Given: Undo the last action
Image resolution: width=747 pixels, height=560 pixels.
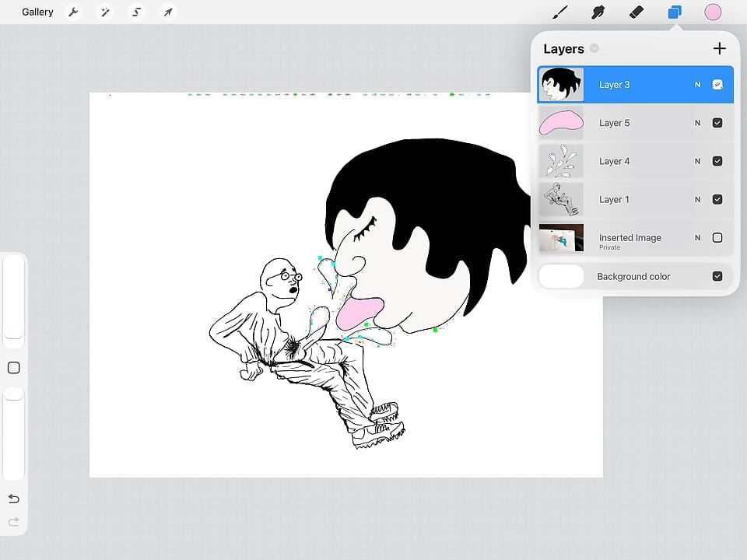Looking at the screenshot, I should tap(14, 499).
